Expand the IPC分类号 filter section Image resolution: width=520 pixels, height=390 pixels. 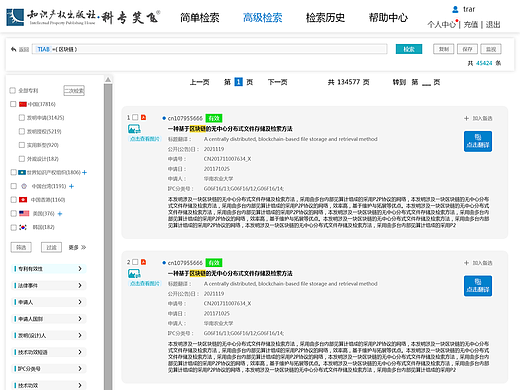[49, 369]
